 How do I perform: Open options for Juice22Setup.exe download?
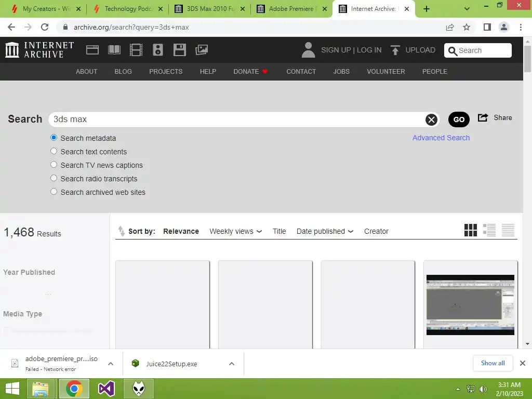pos(232,364)
